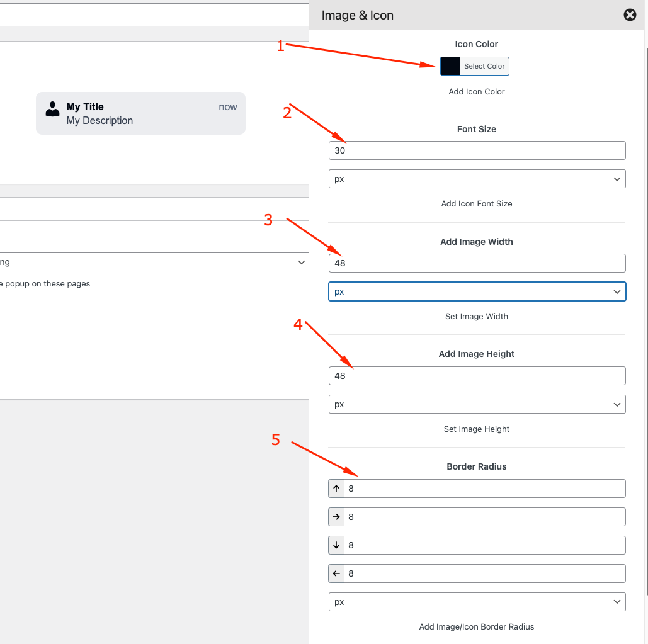Screen dimensions: 648x644
Task: Click the black icon color swatch
Action: 450,66
